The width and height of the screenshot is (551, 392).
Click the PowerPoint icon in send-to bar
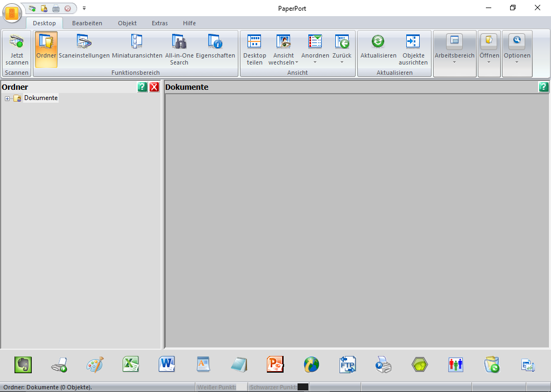(275, 365)
